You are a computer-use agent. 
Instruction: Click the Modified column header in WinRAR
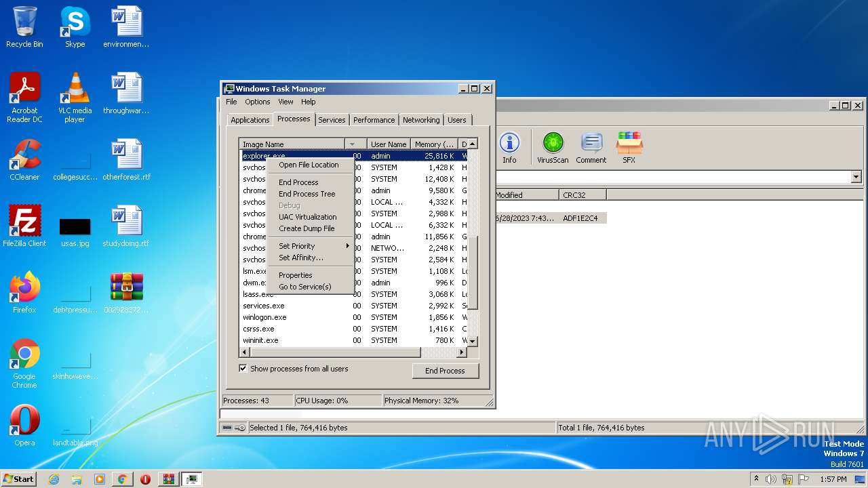(x=526, y=195)
